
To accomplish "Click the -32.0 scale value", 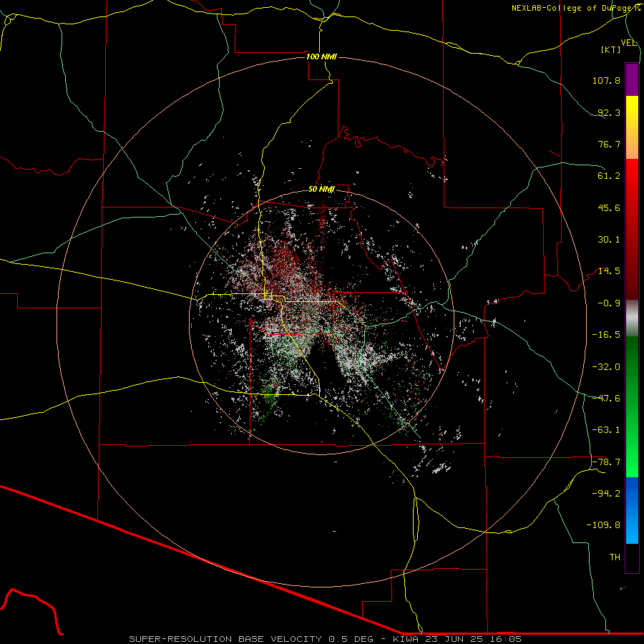I will pyautogui.click(x=606, y=367).
